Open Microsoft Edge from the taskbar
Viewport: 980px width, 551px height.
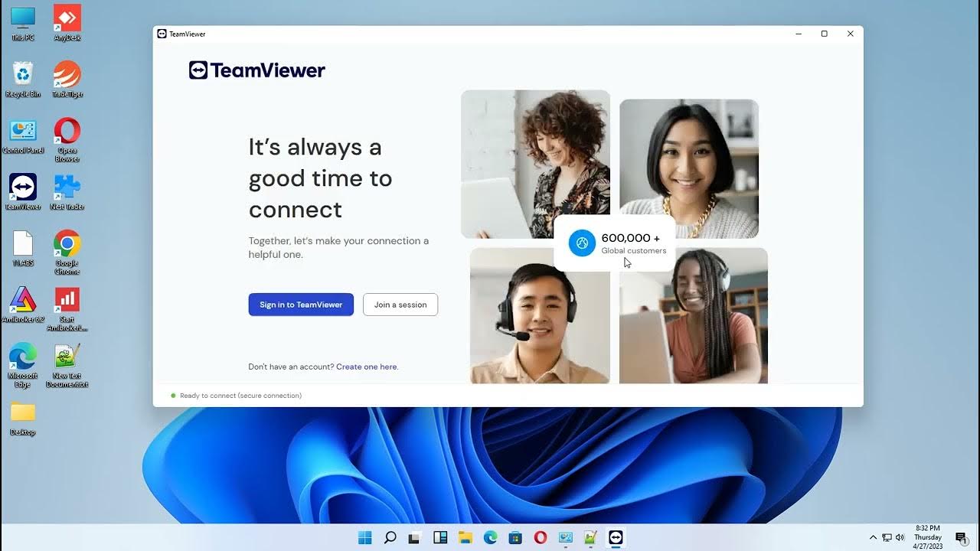click(490, 537)
